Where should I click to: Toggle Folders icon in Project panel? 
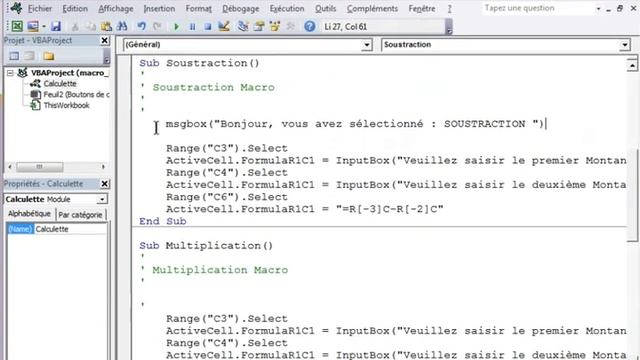click(49, 56)
